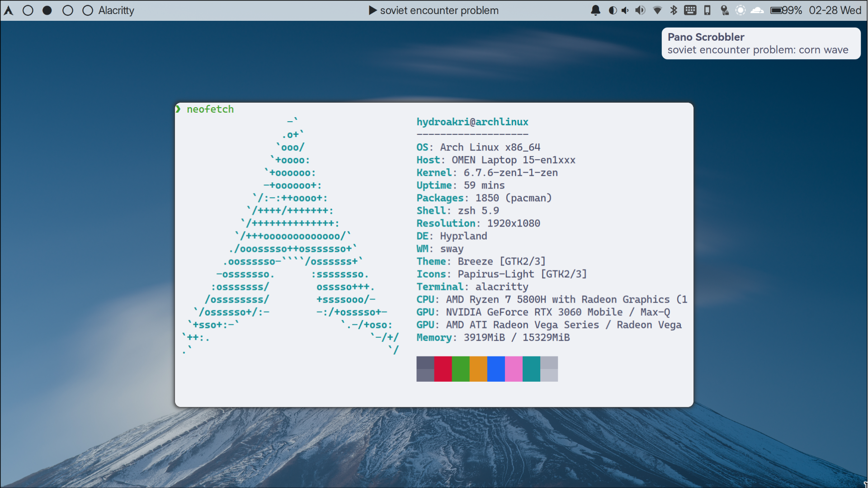Click the Kernel: 6.7.6-zen1-1-zen line
868x488 pixels.
487,172
